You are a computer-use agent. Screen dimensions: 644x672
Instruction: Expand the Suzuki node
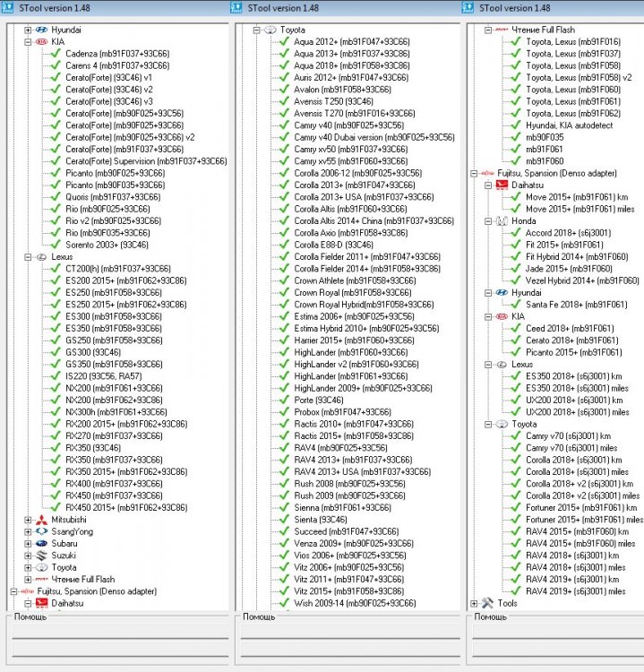(x=28, y=556)
